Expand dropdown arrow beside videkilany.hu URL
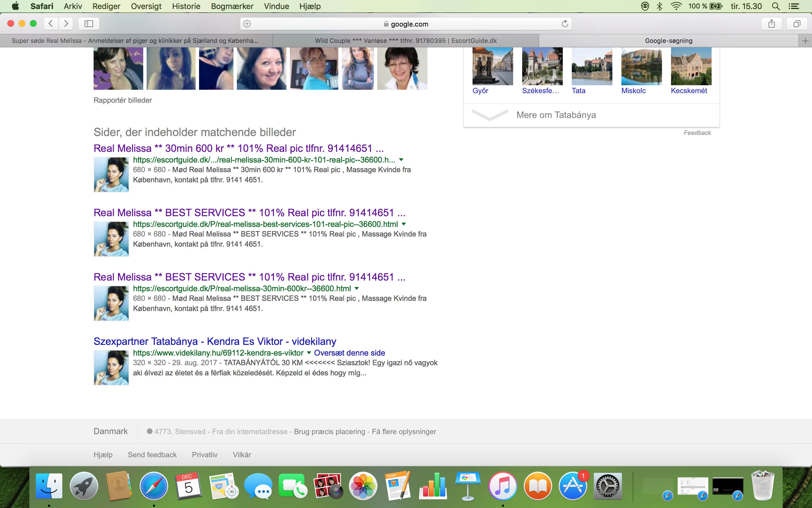 click(309, 353)
